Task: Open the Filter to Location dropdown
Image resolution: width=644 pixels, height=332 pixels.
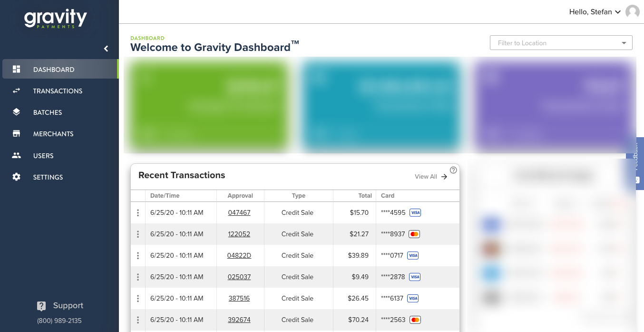Action: [x=561, y=42]
